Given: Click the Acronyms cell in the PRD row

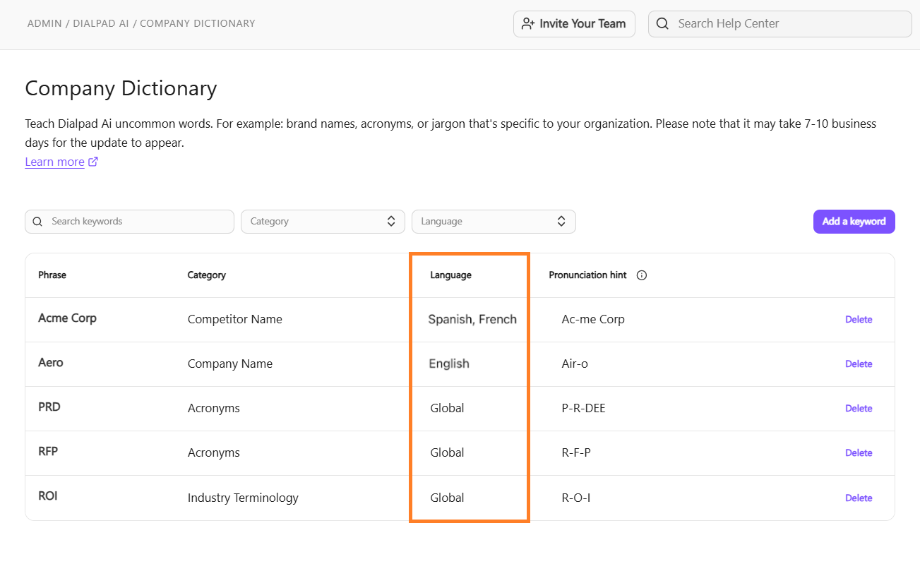Looking at the screenshot, I should pyautogui.click(x=213, y=408).
